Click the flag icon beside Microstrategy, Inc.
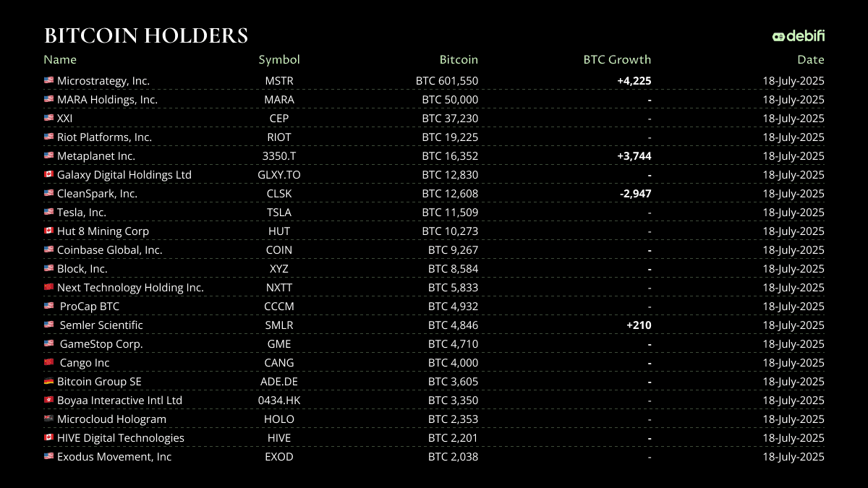Viewport: 868px width, 488px height. tap(48, 81)
